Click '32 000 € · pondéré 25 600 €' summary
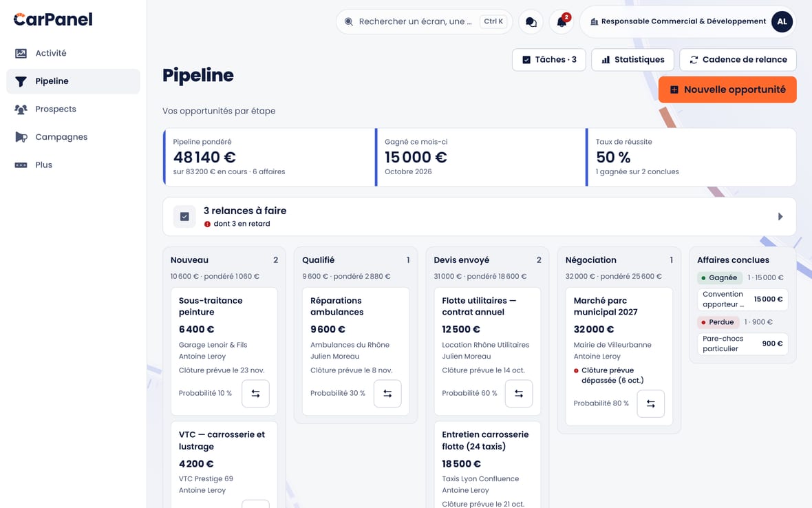The height and width of the screenshot is (508, 812). coord(613,277)
